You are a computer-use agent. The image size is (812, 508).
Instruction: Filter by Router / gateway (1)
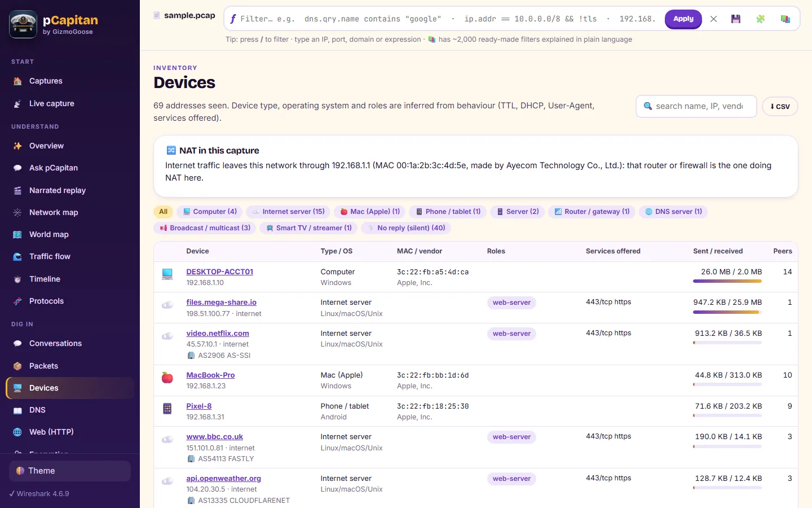(x=592, y=212)
